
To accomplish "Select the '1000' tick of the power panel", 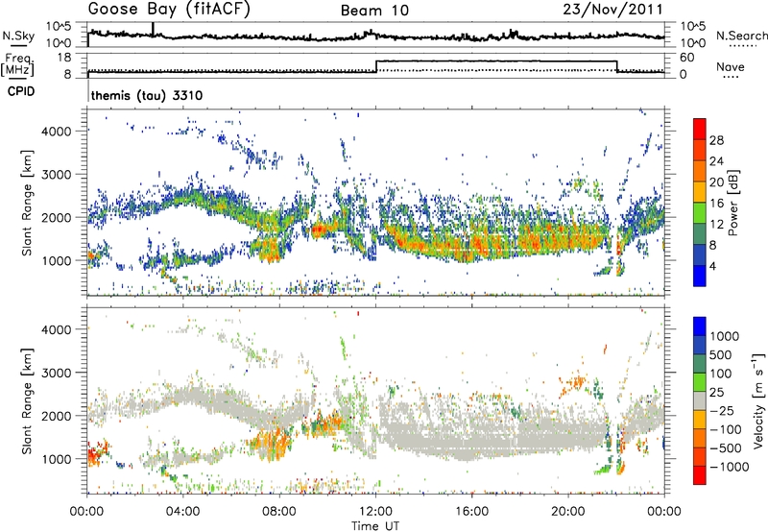I will pyautogui.click(x=57, y=260).
